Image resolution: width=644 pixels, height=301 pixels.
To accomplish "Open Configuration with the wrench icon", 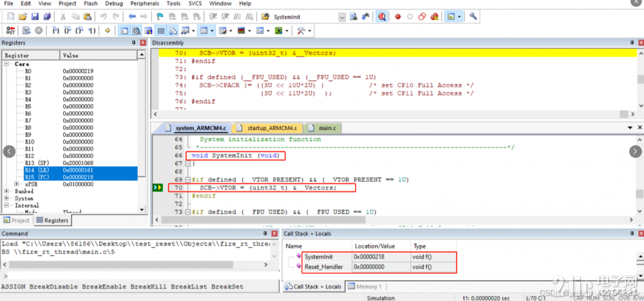I will [473, 17].
